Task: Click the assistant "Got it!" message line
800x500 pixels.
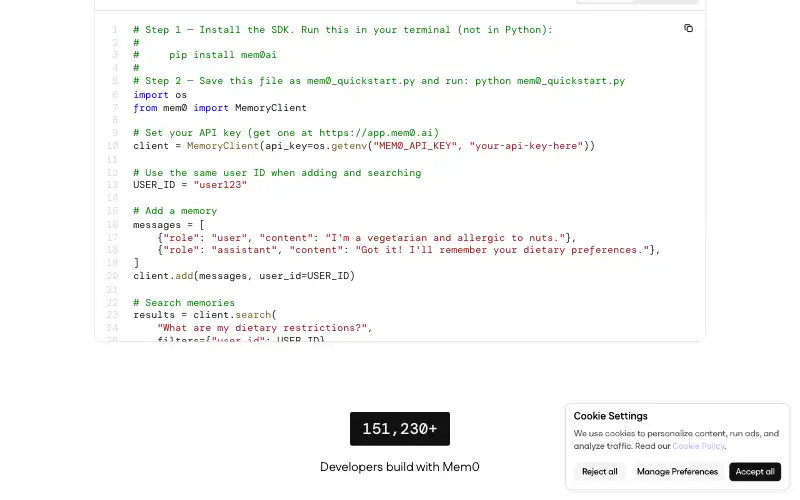Action: (409, 250)
